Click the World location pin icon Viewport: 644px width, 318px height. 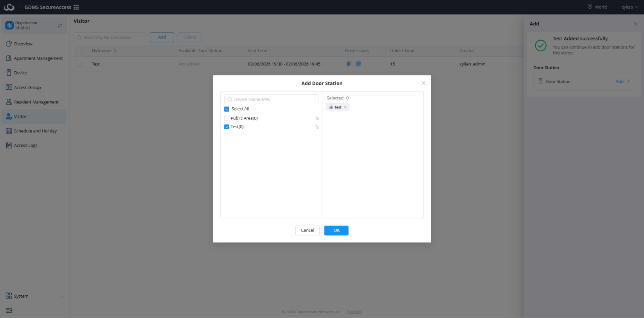coord(590,7)
